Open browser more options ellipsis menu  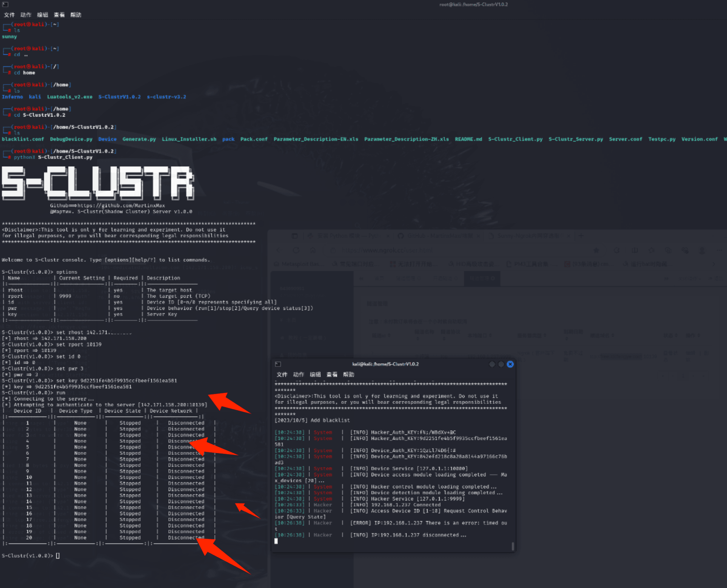(x=719, y=250)
